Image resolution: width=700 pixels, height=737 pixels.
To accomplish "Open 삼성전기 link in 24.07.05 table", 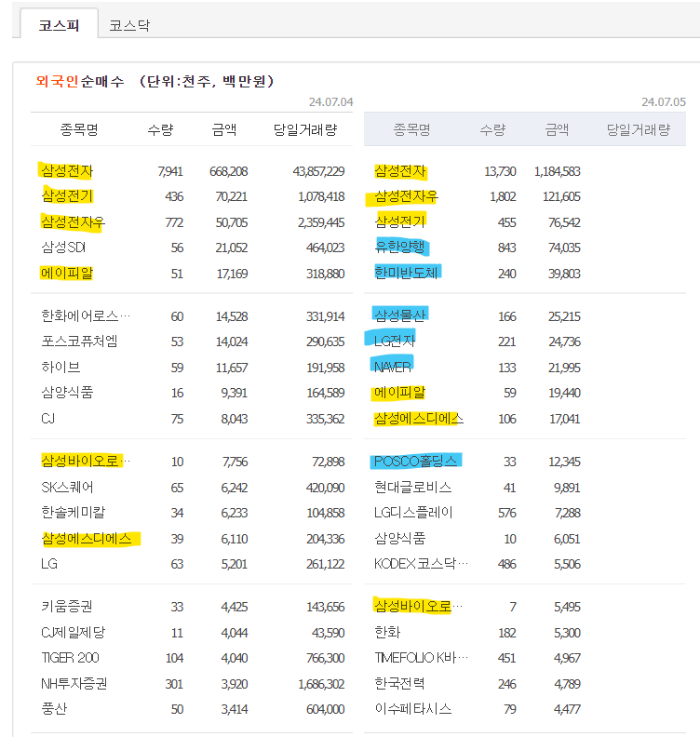I will 400,221.
